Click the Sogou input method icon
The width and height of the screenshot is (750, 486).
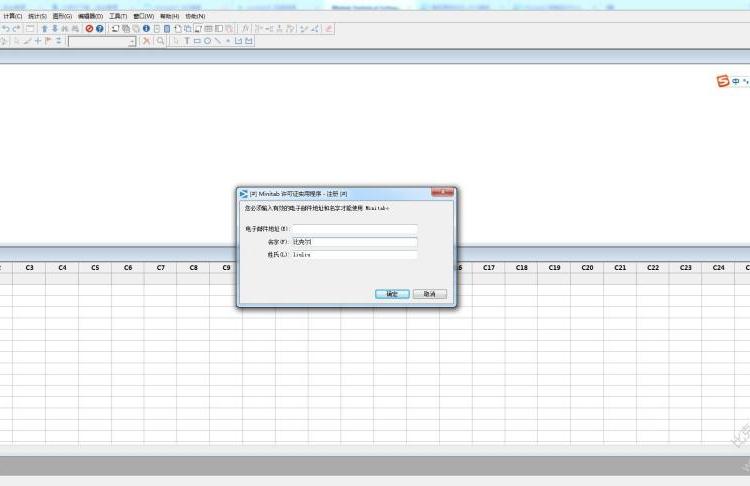[x=722, y=81]
